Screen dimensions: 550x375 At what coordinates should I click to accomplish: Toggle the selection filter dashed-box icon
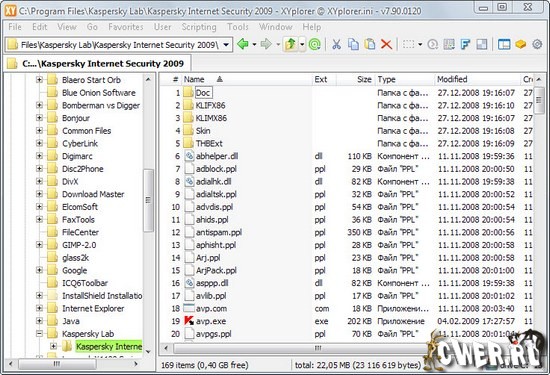coord(408,45)
